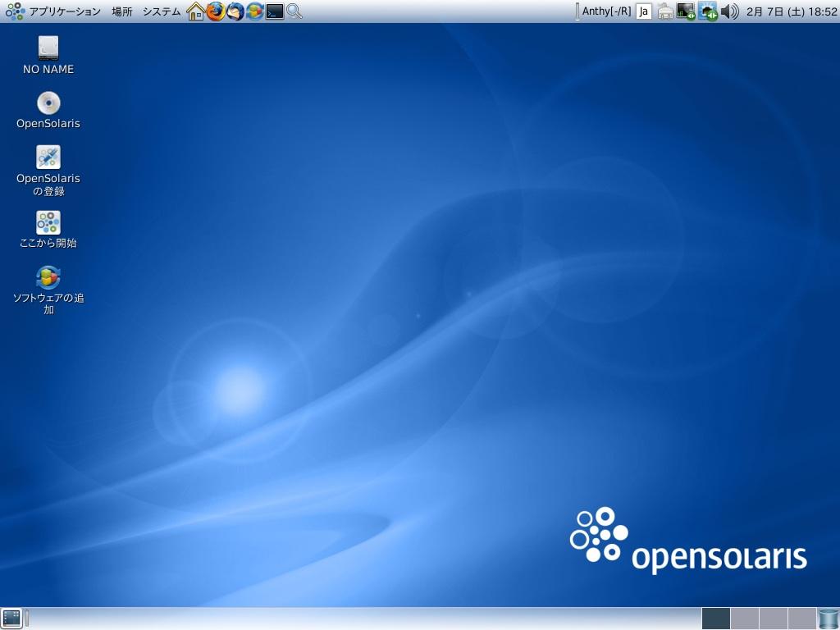
Task: Launch Thunderbird mail from the panel
Action: pyautogui.click(x=235, y=11)
